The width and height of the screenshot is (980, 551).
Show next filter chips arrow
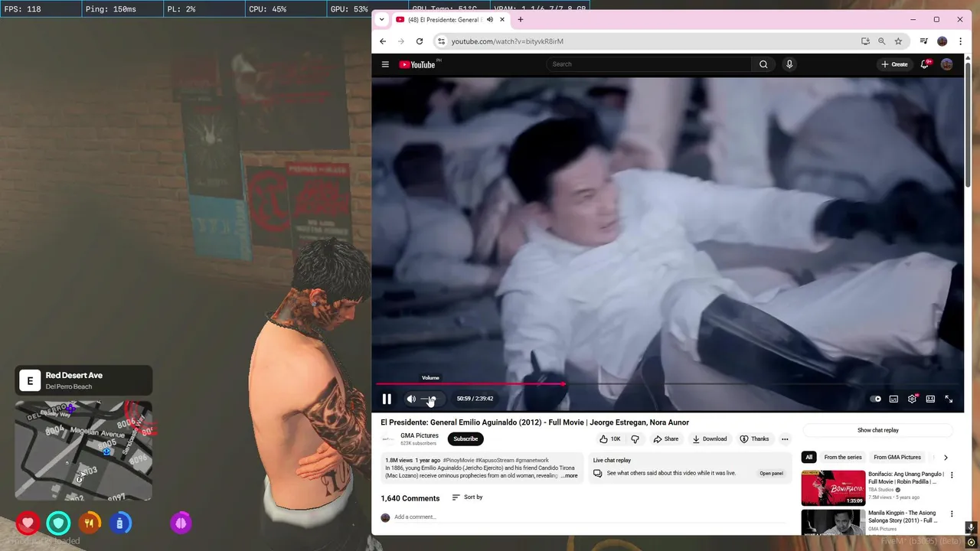(x=946, y=457)
